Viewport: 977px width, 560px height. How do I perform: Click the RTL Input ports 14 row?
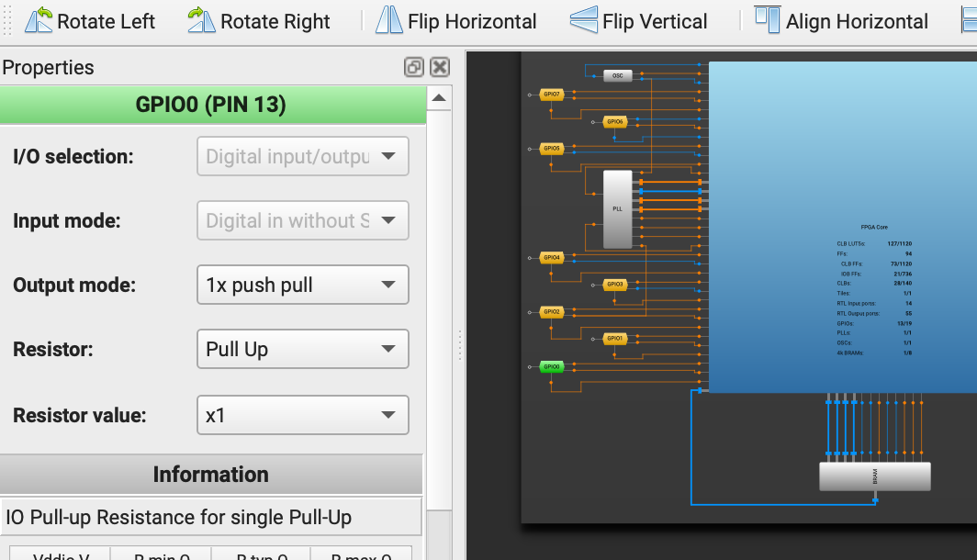pyautogui.click(x=874, y=303)
